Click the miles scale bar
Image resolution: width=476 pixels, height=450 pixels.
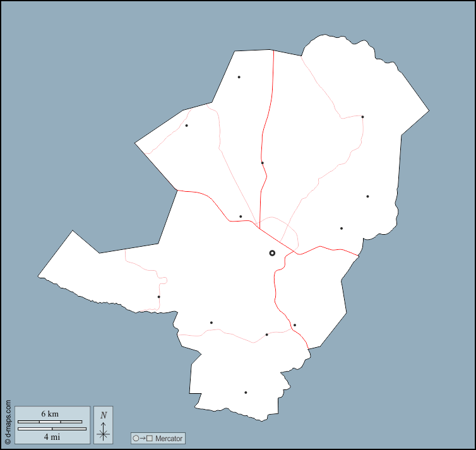pyautogui.click(x=52, y=429)
